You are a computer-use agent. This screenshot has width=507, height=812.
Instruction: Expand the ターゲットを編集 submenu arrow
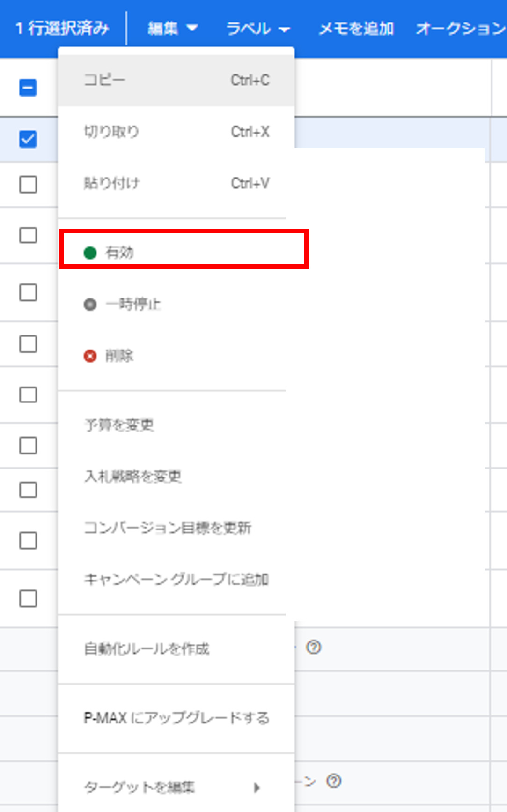coord(257,787)
